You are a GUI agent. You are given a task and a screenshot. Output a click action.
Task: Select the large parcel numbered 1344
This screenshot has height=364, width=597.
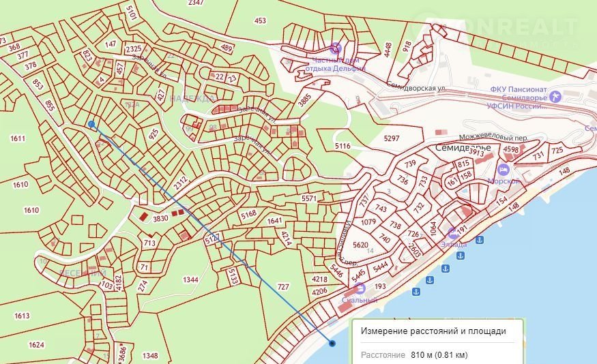point(191,279)
